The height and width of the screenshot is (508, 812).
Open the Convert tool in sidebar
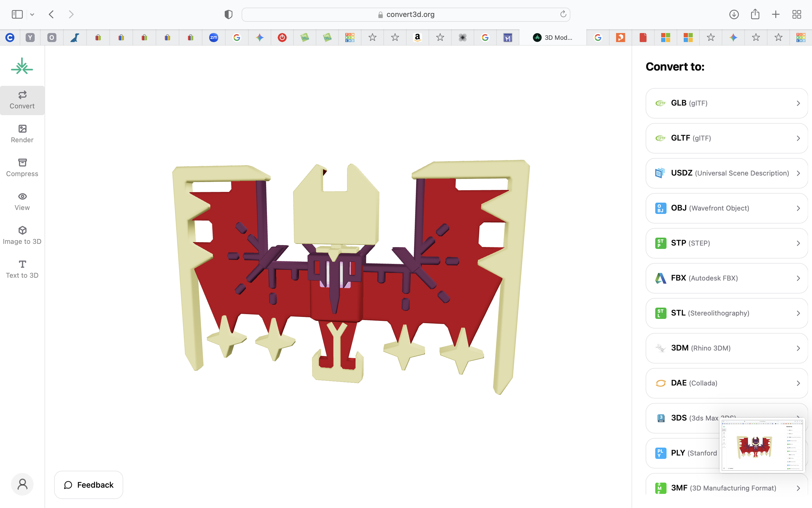22,100
